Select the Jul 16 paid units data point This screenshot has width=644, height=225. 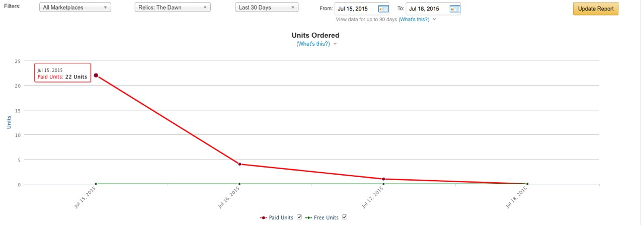(x=239, y=164)
